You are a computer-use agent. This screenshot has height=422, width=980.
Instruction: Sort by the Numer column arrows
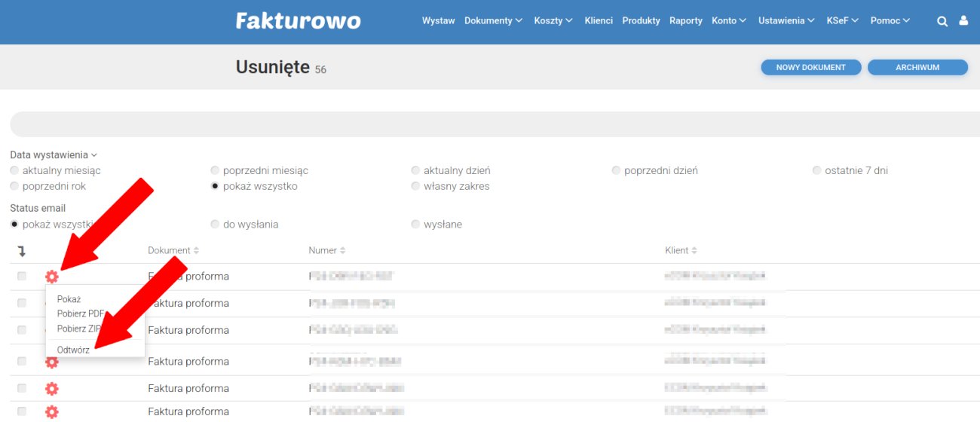click(343, 250)
